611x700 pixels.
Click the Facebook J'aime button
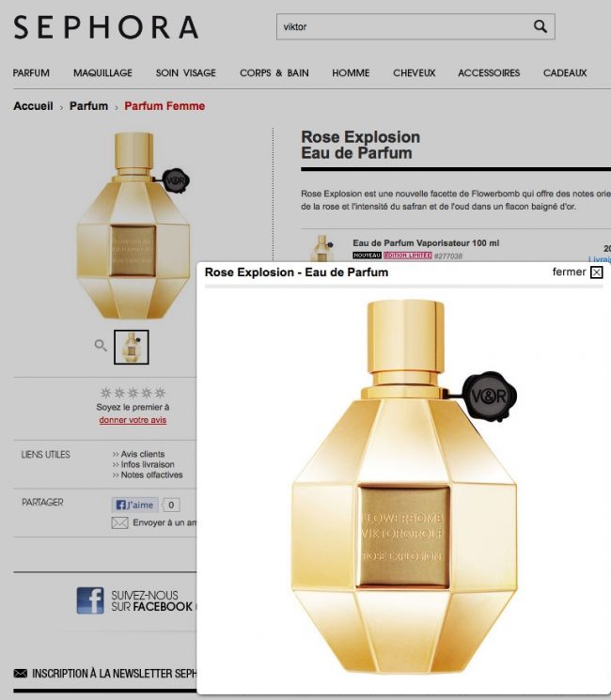point(134,505)
